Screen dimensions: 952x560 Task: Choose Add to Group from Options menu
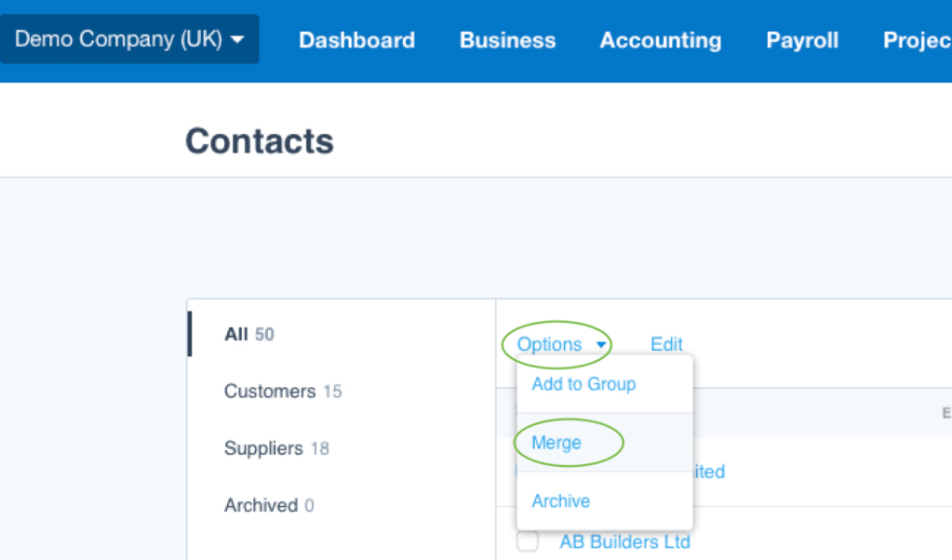tap(583, 384)
